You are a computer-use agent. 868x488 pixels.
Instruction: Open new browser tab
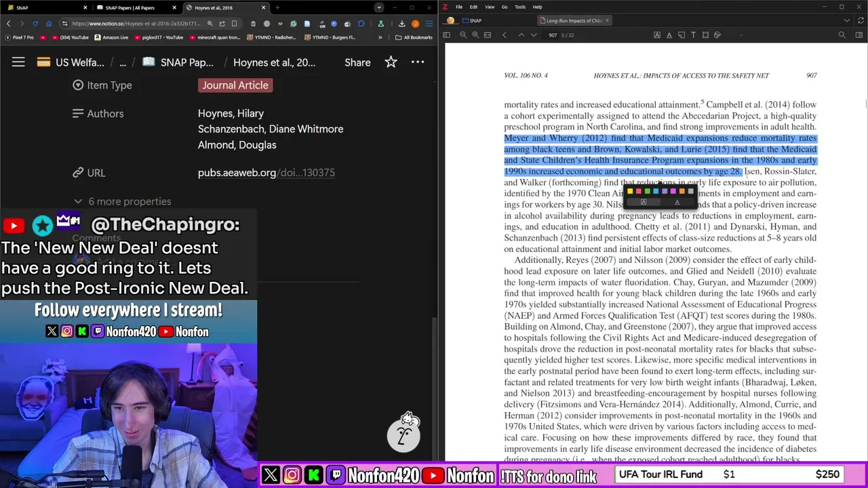[277, 7]
